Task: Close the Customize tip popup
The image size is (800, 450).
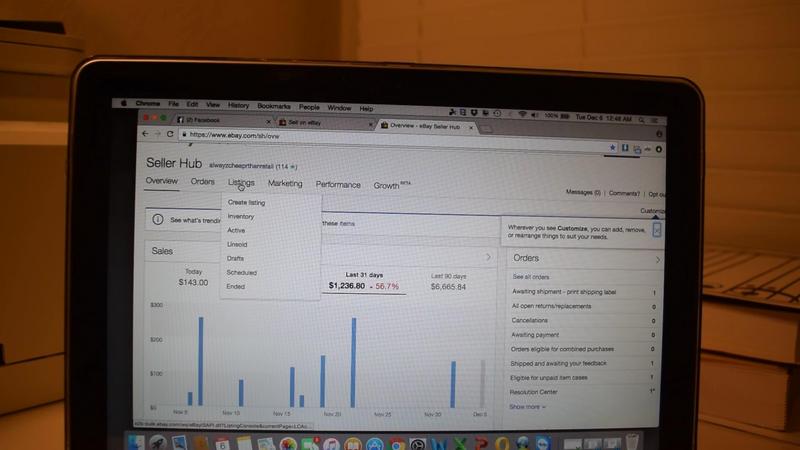Action: pyautogui.click(x=657, y=231)
